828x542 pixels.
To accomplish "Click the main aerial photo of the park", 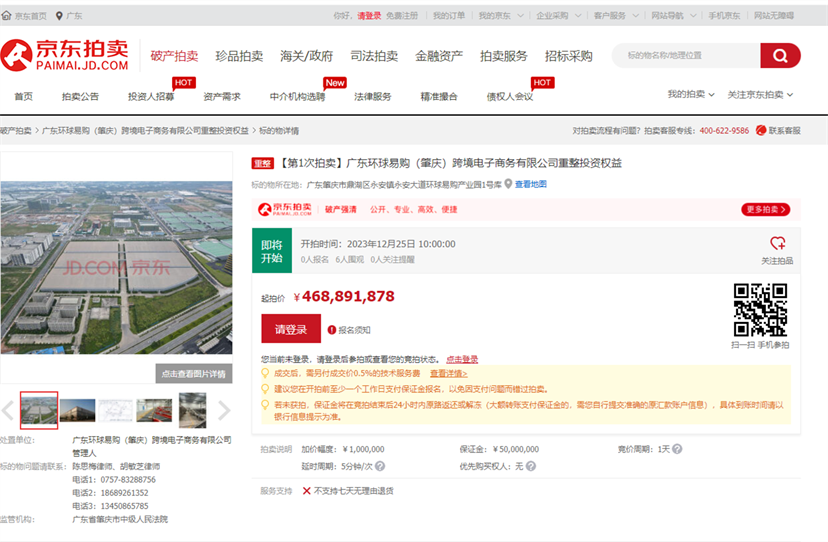I will tap(117, 267).
